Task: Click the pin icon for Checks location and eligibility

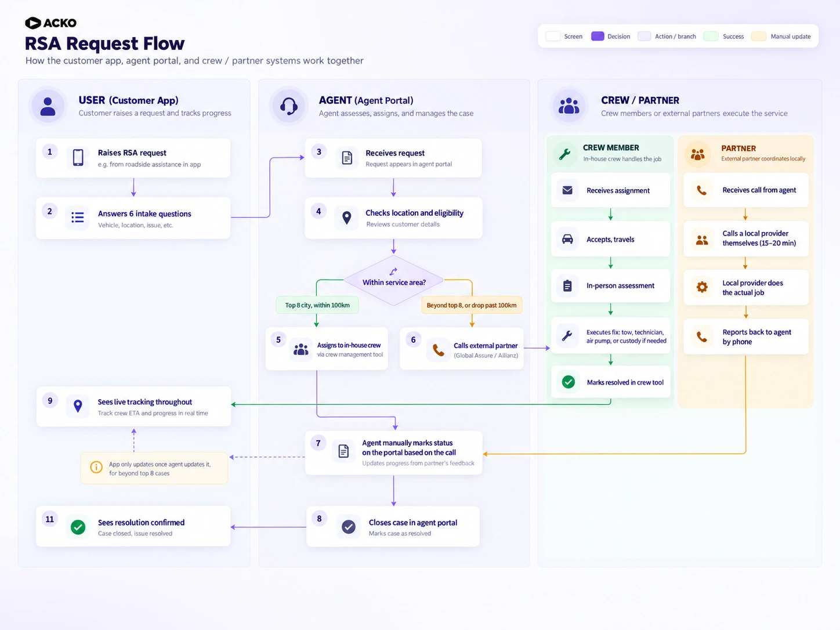Action: coord(347,218)
